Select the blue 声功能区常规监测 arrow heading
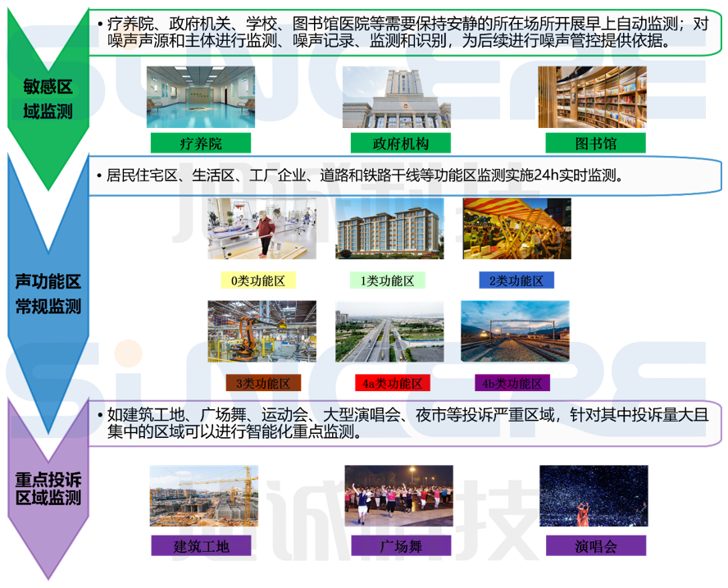The image size is (728, 588). coord(48,294)
